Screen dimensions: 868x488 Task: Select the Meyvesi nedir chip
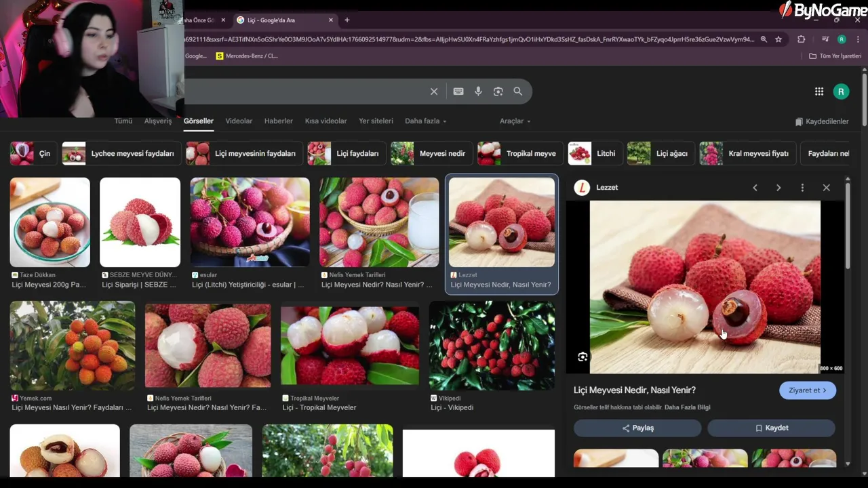[431, 154]
